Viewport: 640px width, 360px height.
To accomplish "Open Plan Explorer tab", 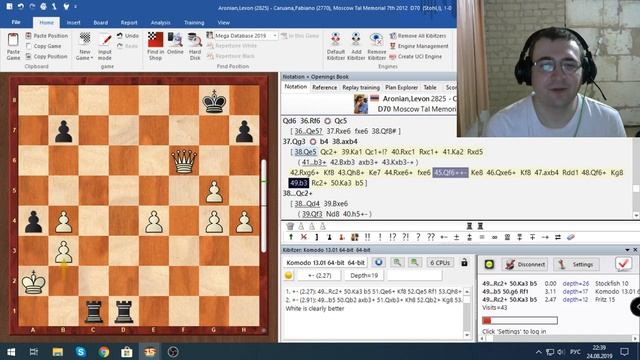I will 402,87.
